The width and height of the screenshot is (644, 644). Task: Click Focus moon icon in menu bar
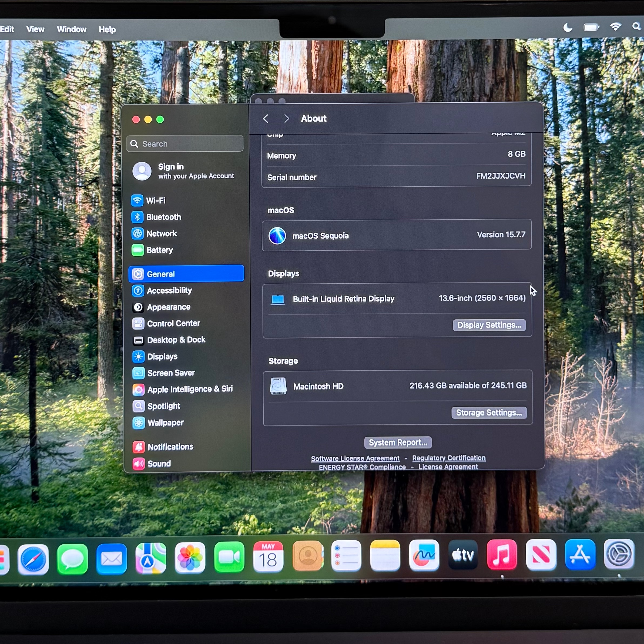[x=568, y=27]
